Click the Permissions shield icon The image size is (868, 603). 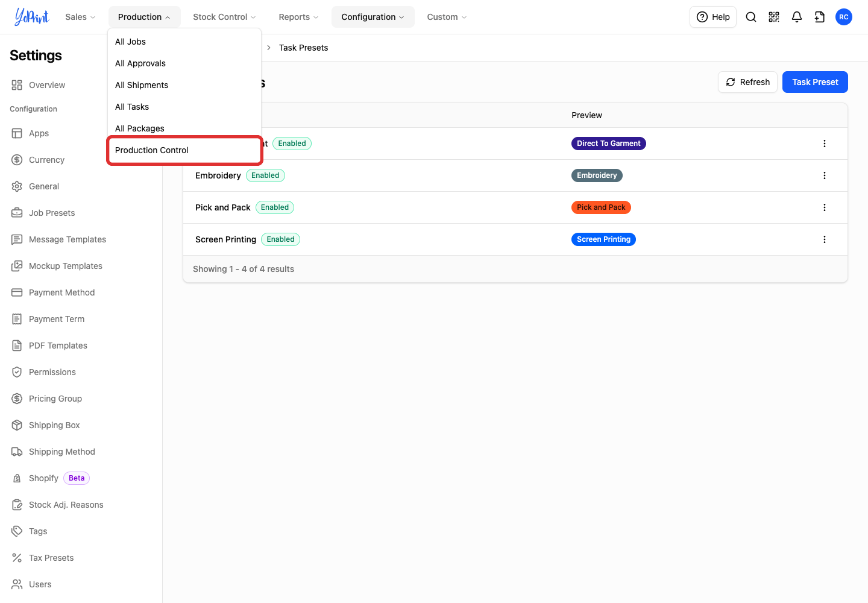click(x=17, y=372)
